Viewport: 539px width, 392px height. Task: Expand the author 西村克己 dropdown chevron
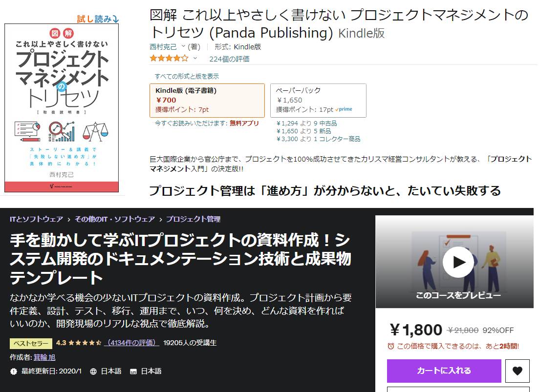(183, 46)
